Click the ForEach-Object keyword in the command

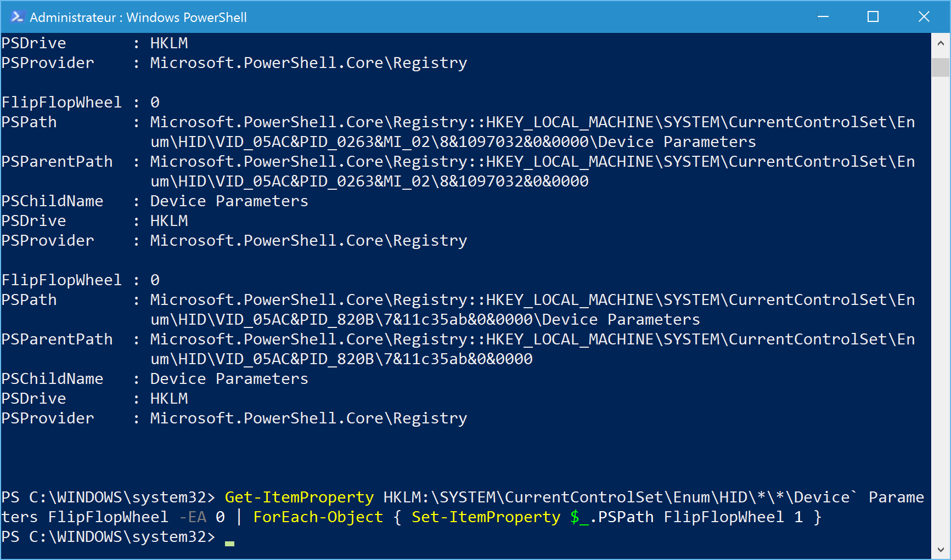point(318,517)
